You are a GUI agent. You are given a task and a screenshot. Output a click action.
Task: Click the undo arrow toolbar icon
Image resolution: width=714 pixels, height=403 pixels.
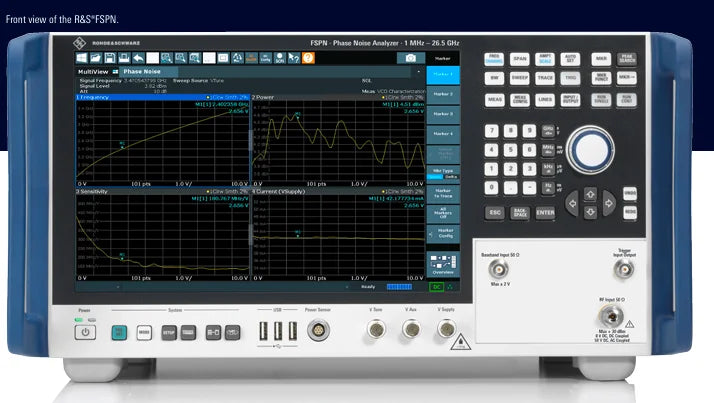[x=138, y=58]
